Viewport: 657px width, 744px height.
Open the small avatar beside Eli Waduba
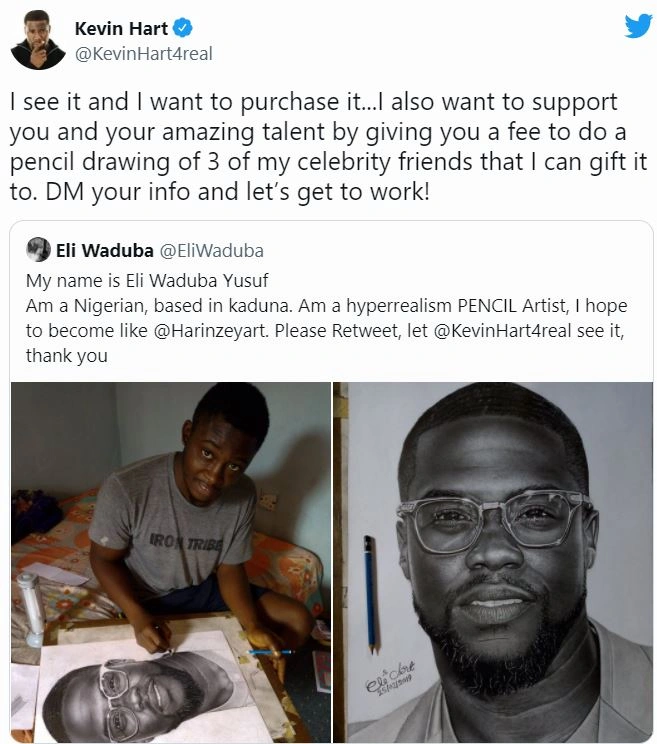(x=39, y=250)
